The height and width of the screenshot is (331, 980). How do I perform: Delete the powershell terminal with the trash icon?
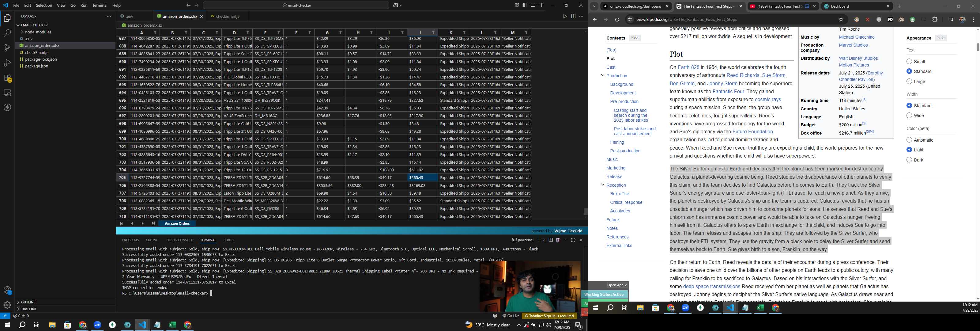click(x=558, y=240)
